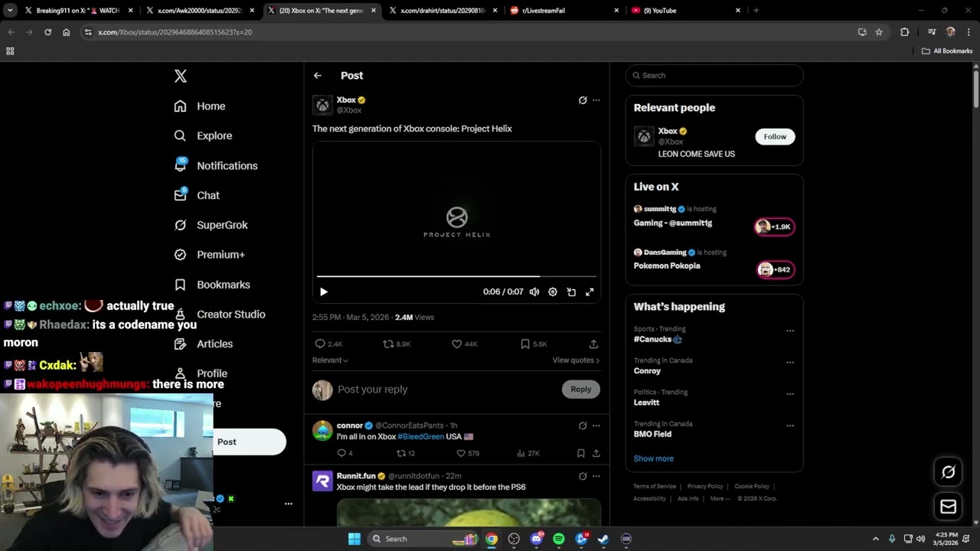Share connor's reply

point(596,453)
